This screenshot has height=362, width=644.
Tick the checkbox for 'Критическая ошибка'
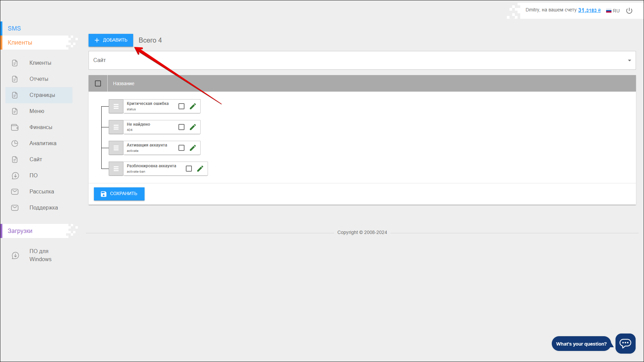pos(181,106)
